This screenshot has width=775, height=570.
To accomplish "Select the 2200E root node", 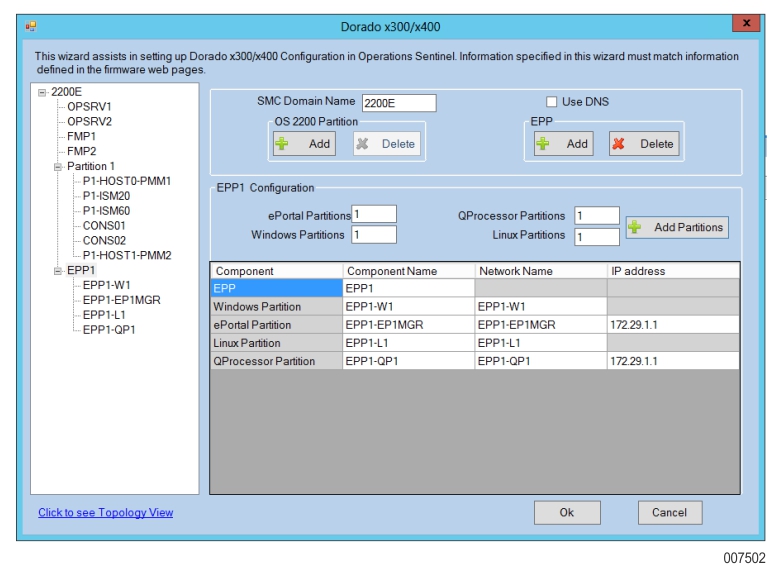I will click(66, 92).
